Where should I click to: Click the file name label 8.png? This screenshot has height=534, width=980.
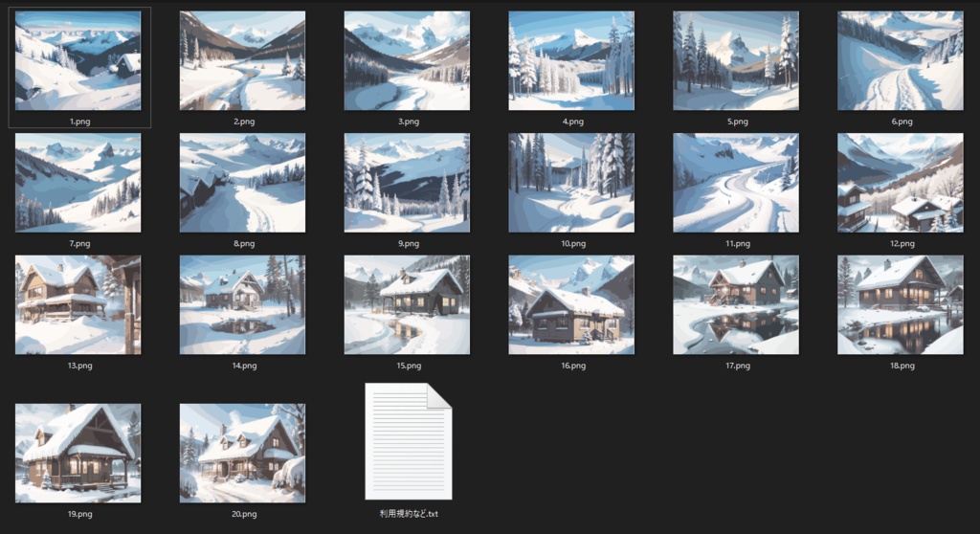(x=244, y=244)
